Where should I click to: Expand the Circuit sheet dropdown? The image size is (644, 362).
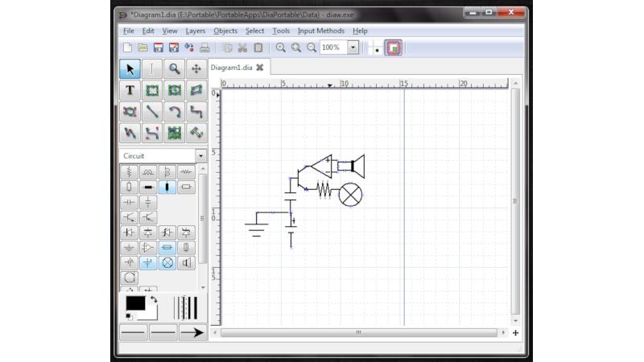pos(200,156)
